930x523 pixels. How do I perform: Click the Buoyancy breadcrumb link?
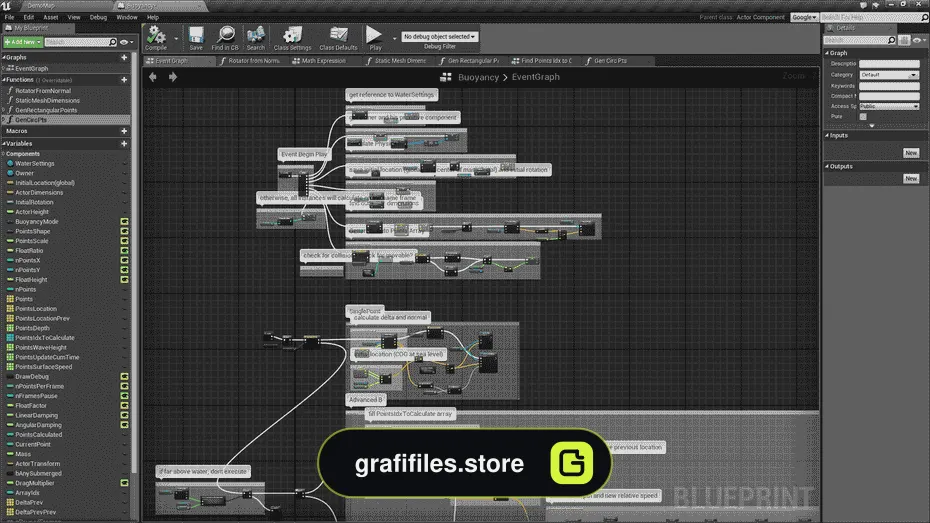478,77
